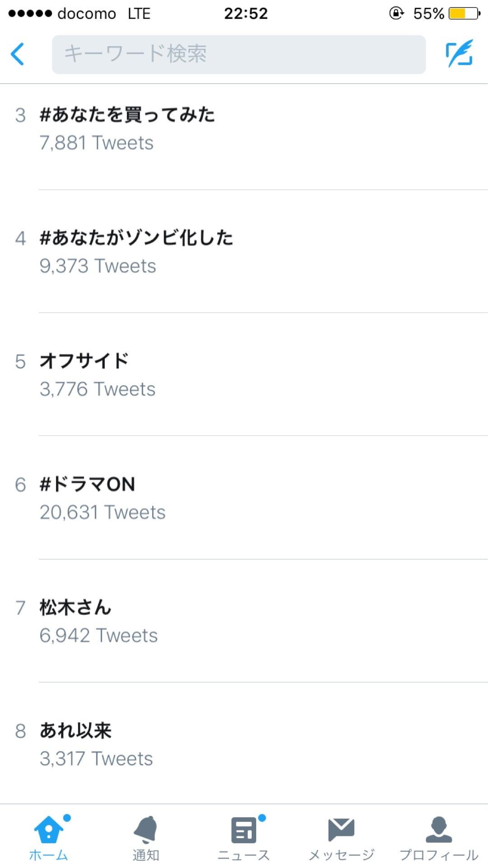Tap the home birdhouse icon
Image resolution: width=488 pixels, height=868 pixels.
click(49, 830)
